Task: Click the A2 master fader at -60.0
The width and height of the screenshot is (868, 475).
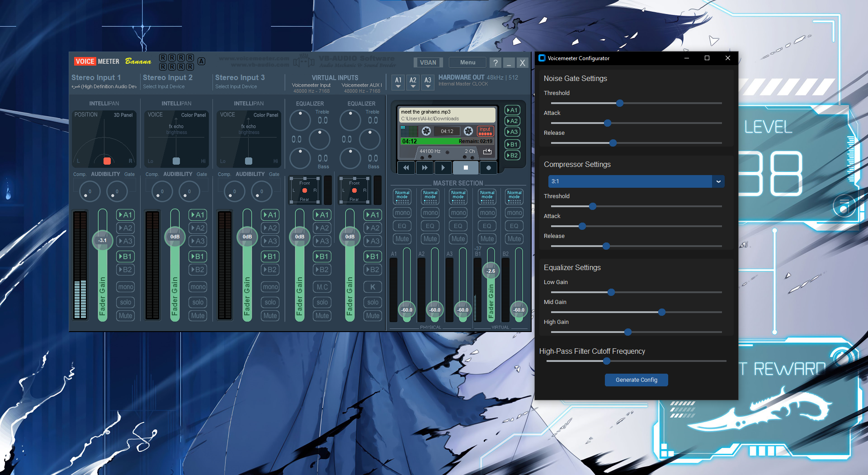Action: click(x=435, y=310)
